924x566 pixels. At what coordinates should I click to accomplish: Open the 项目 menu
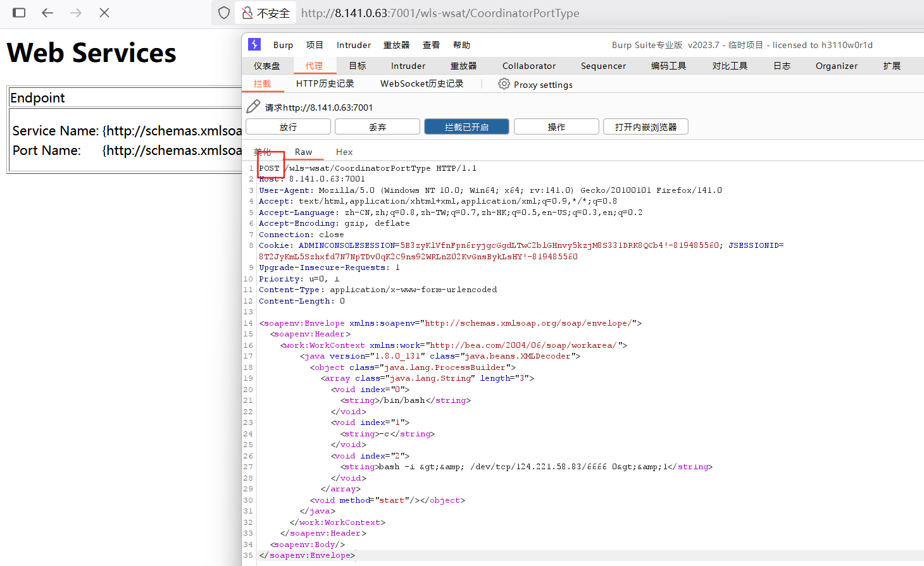(315, 45)
